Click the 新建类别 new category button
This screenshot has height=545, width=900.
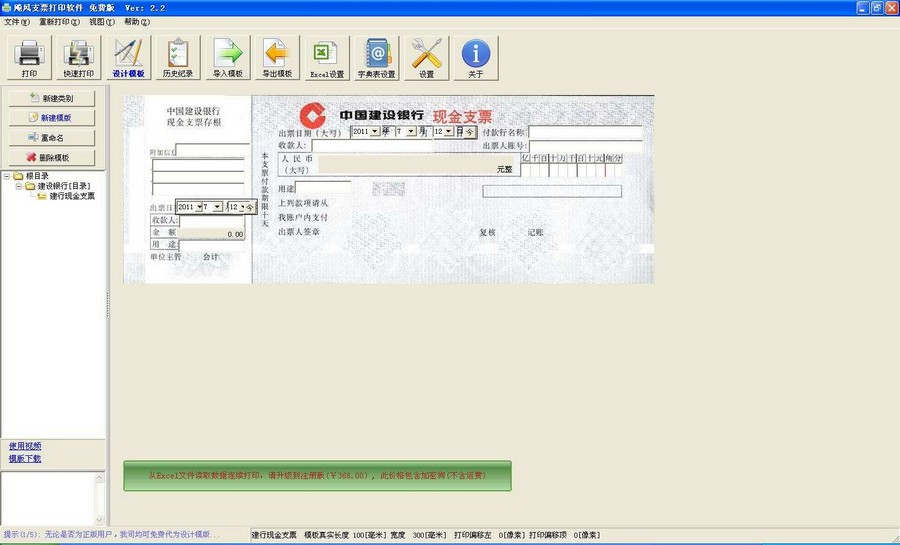point(52,98)
